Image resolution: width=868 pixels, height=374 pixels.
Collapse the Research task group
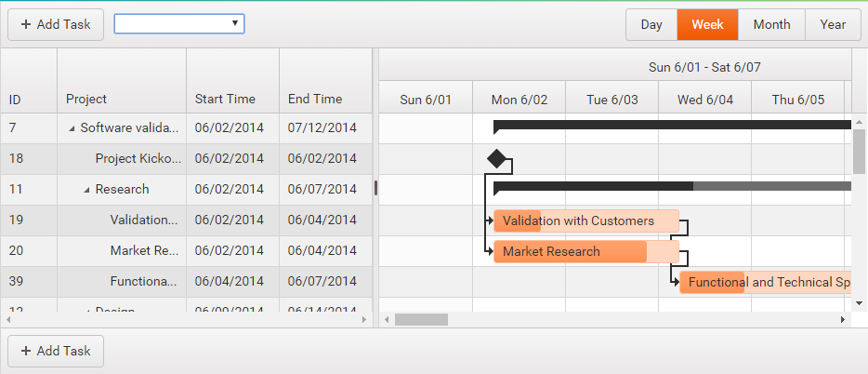pyautogui.click(x=87, y=190)
